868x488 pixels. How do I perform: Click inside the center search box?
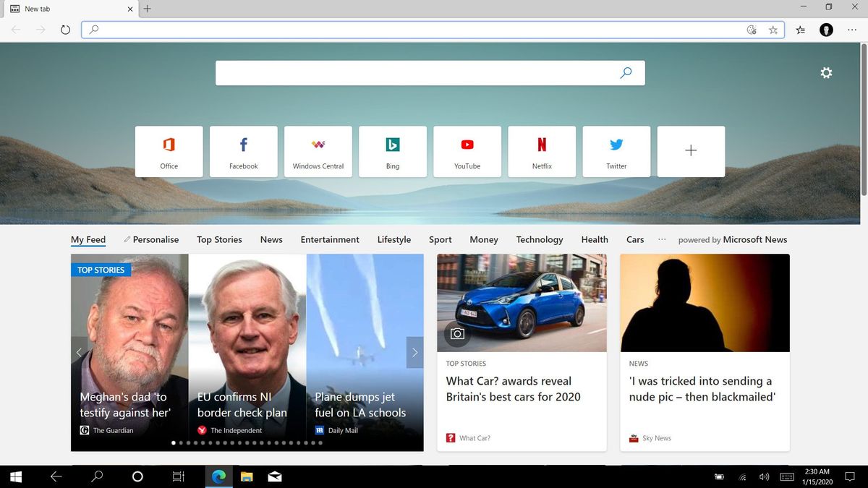click(430, 72)
